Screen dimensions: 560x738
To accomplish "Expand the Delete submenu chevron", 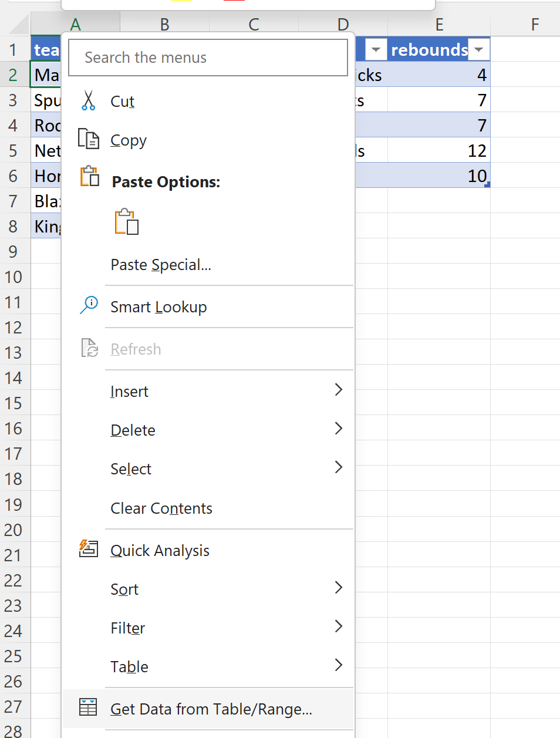I will click(339, 428).
